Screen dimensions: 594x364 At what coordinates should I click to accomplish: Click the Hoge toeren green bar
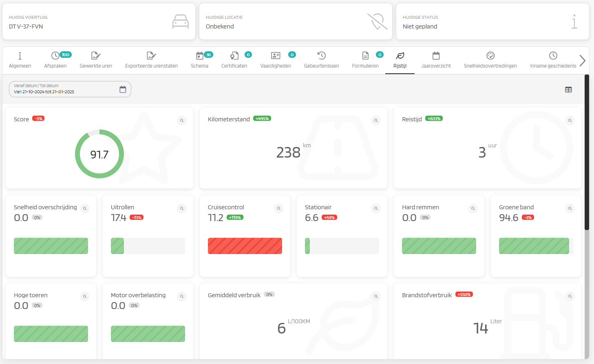pyautogui.click(x=51, y=334)
